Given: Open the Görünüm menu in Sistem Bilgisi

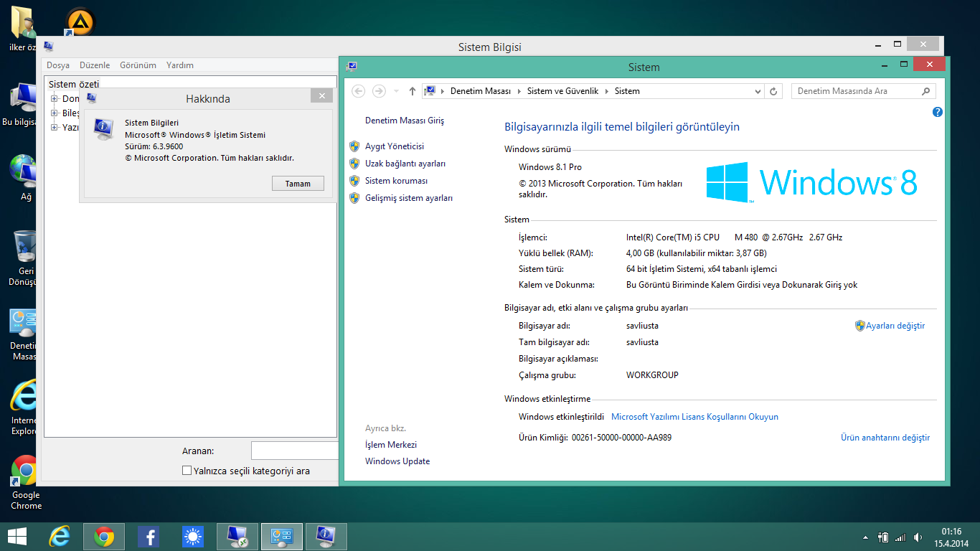Looking at the screenshot, I should pos(138,65).
